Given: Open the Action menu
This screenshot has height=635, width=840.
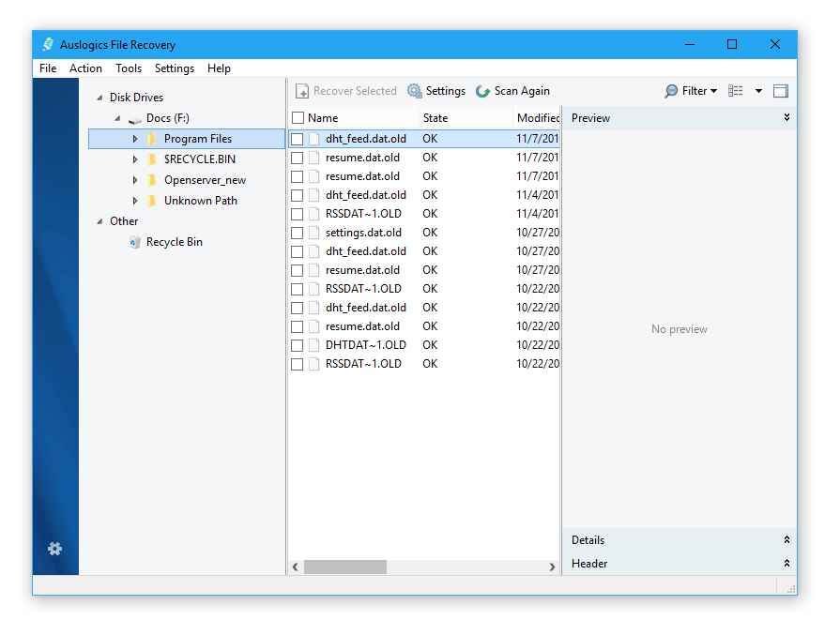Looking at the screenshot, I should tap(85, 68).
